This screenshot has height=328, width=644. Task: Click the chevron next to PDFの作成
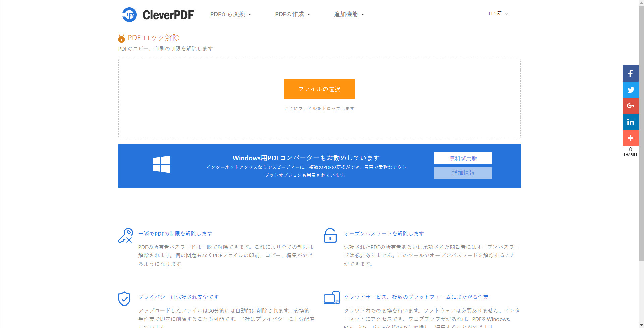click(x=309, y=14)
